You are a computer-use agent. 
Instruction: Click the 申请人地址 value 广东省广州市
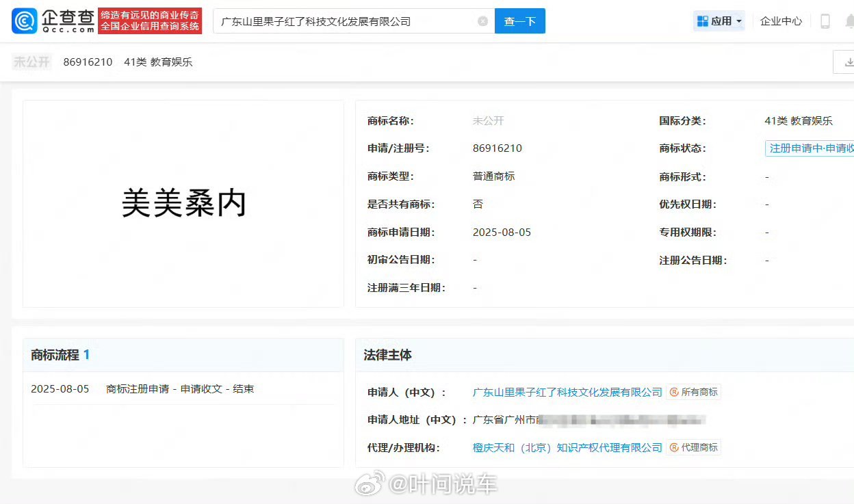(504, 420)
